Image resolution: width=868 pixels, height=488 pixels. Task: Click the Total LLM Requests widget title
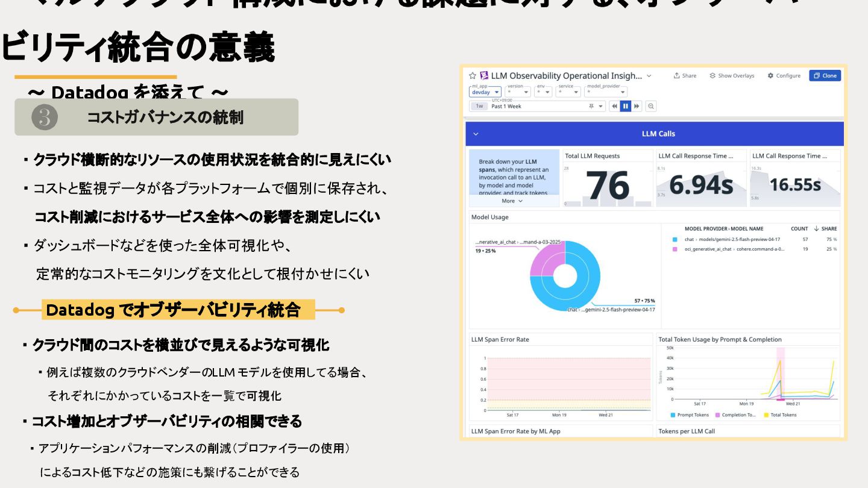[592, 155]
